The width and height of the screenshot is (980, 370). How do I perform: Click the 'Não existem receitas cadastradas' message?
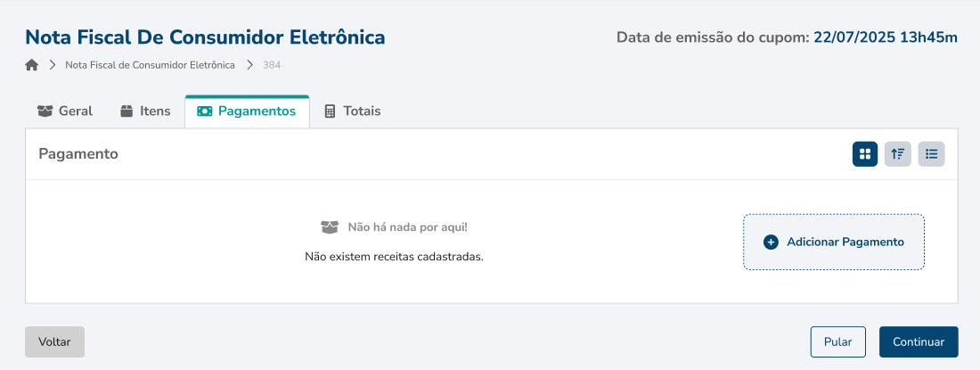394,257
